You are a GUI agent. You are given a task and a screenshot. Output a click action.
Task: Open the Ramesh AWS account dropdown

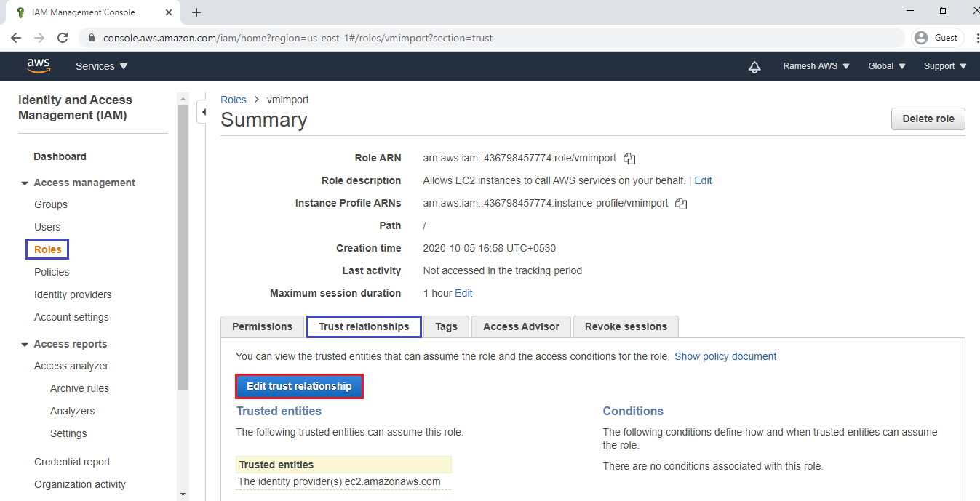(816, 66)
